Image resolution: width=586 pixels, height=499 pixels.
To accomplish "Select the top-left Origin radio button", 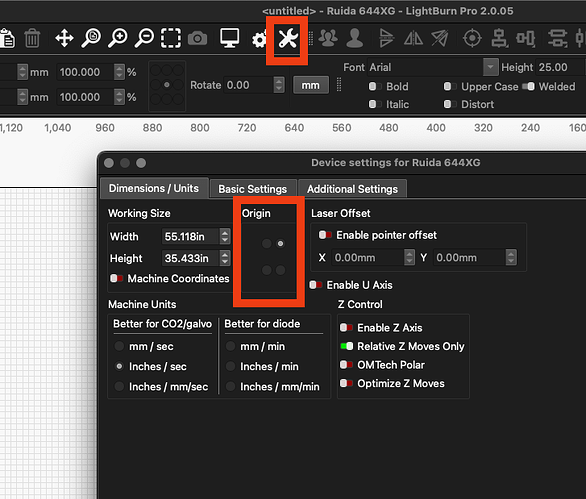I will pos(266,244).
